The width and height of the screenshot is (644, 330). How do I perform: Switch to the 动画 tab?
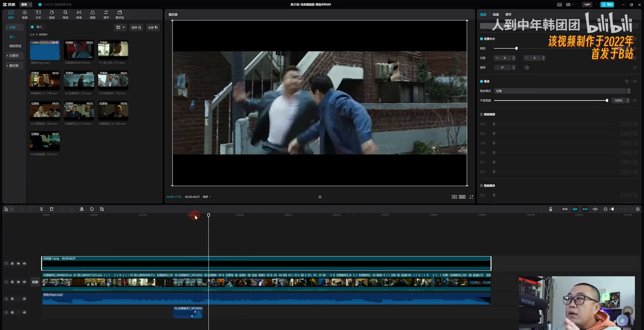496,15
